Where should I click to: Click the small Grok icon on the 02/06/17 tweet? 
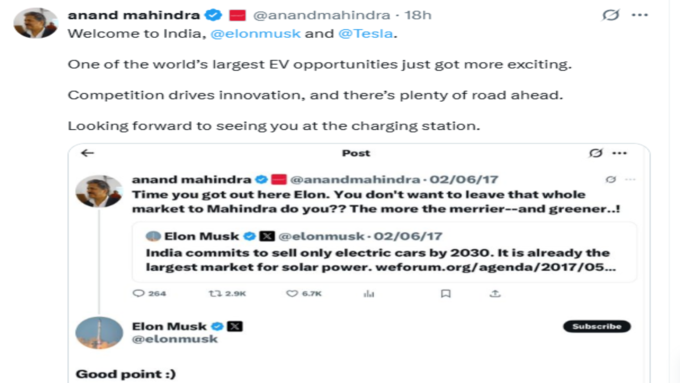pyautogui.click(x=611, y=180)
